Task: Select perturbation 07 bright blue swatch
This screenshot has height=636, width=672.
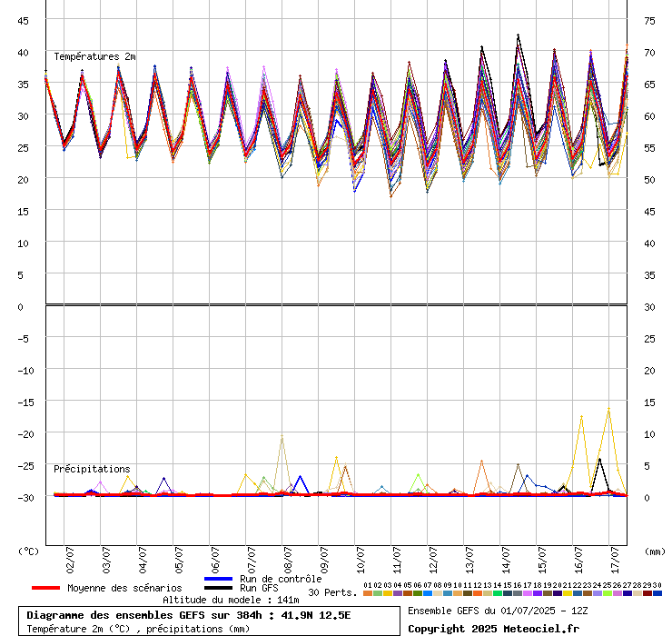Action: tap(428, 593)
